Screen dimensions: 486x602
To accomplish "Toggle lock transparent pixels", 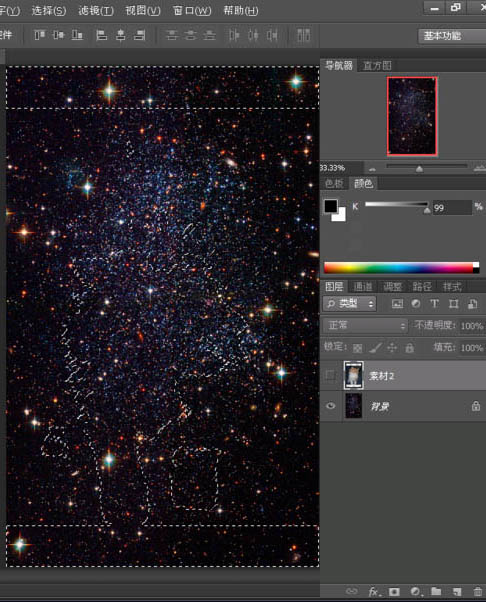I will [357, 348].
